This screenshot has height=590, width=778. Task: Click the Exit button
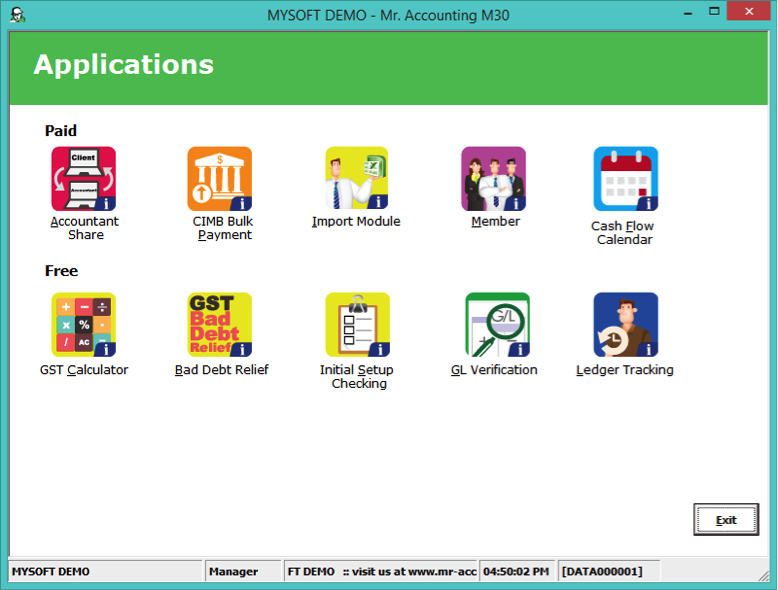click(x=726, y=520)
